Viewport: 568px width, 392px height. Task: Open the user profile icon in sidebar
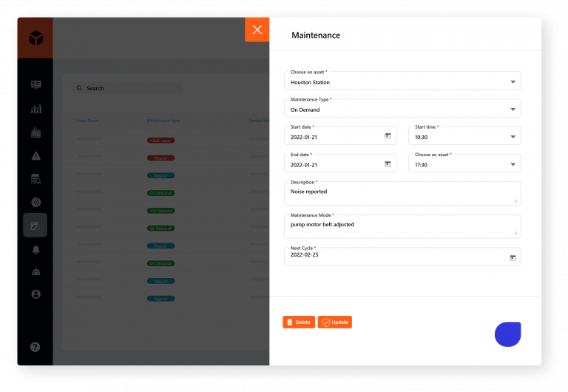coord(35,294)
